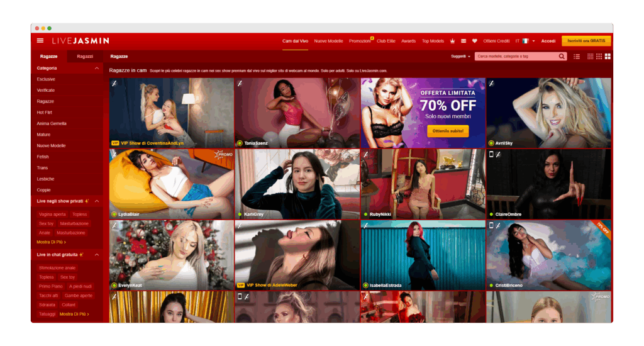644x346 pixels.
Task: Click the crown icon in header
Action: click(x=452, y=41)
